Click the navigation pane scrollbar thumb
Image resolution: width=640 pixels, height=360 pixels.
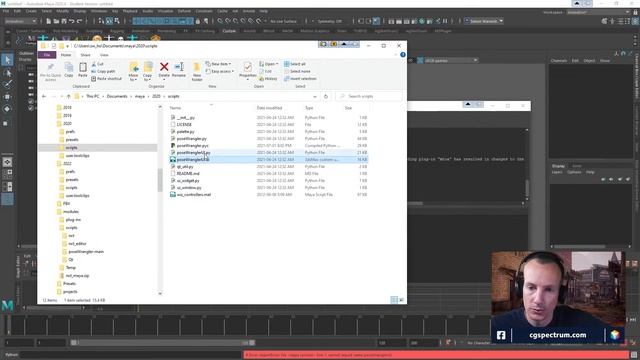pos(160,180)
